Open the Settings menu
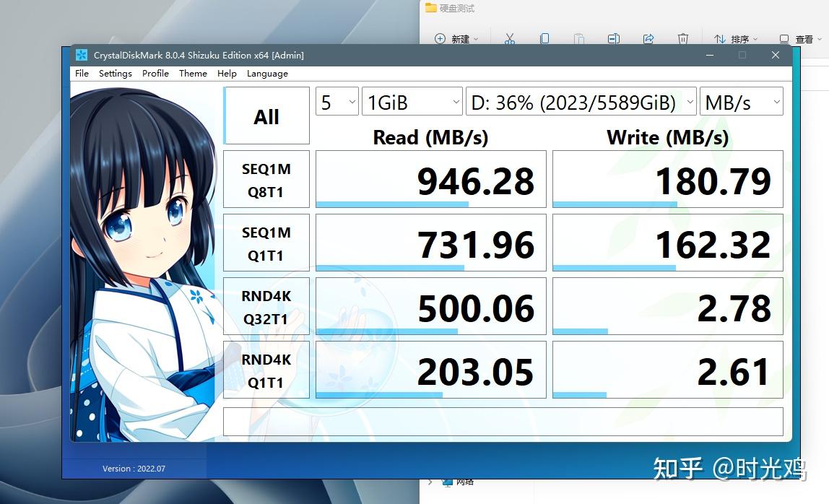 tap(115, 73)
